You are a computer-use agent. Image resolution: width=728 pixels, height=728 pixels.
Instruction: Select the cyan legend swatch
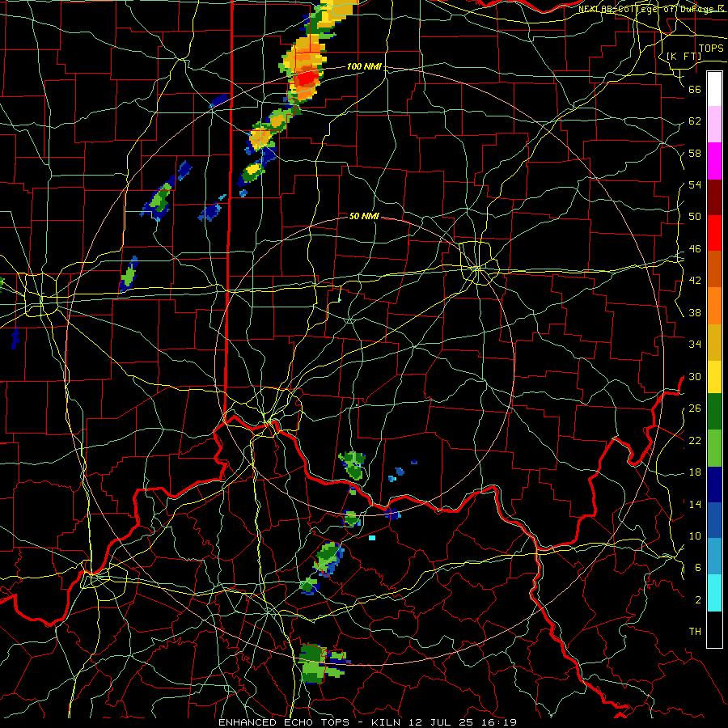[x=714, y=593]
